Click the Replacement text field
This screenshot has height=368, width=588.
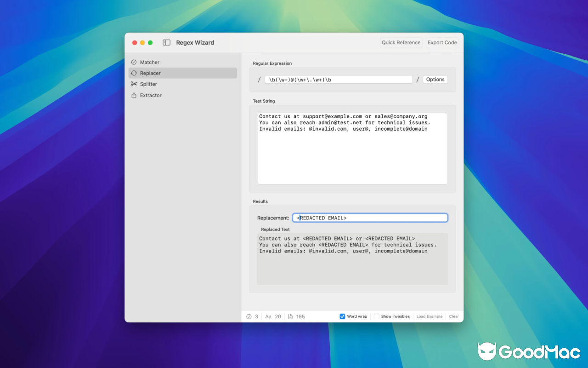(x=370, y=218)
